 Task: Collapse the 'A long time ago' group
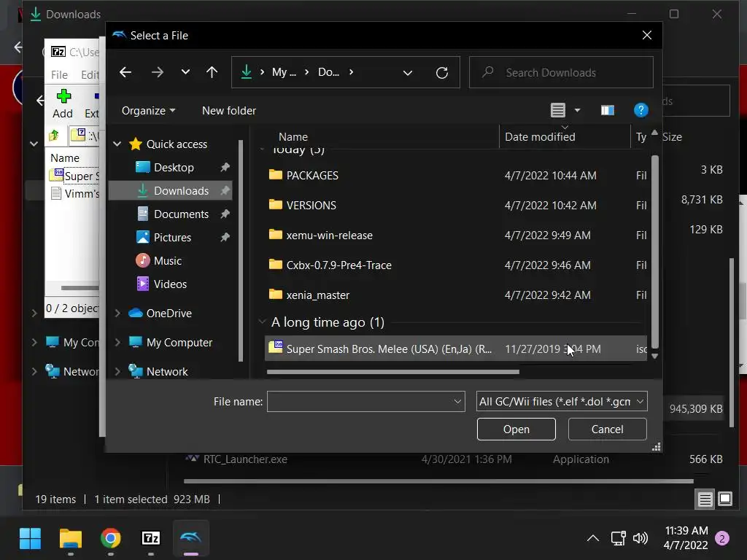pyautogui.click(x=262, y=322)
